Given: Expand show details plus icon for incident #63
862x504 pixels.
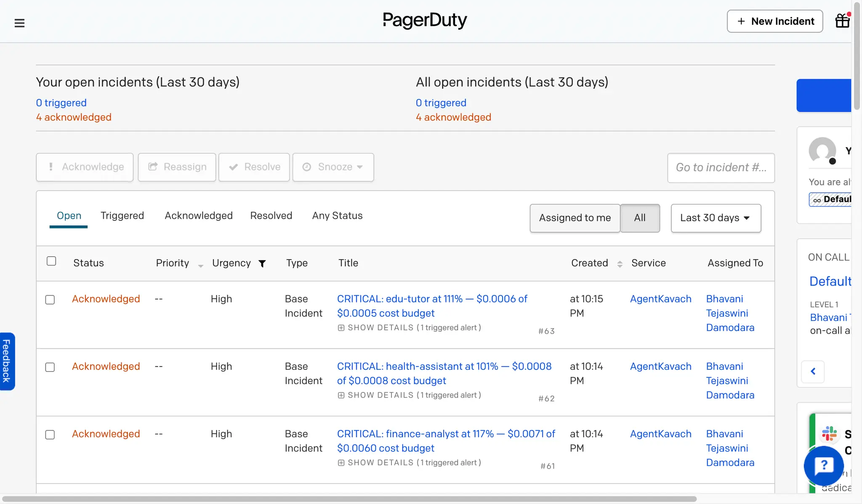Looking at the screenshot, I should click(341, 328).
